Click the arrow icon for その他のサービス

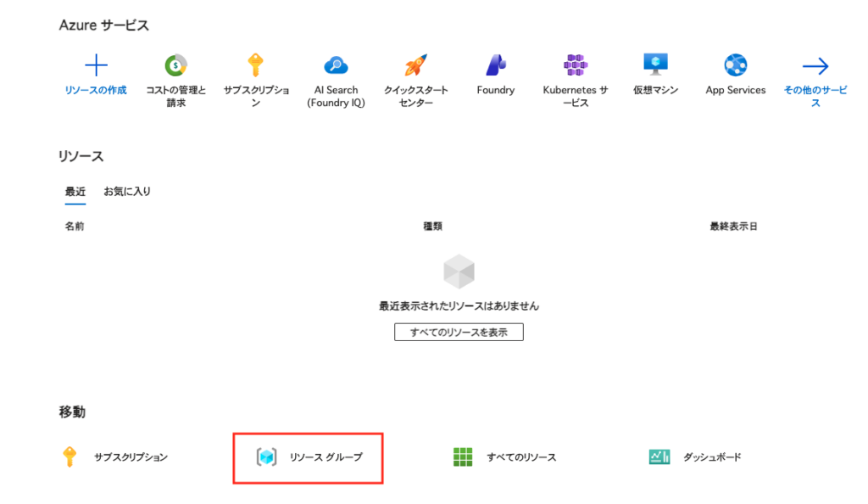click(x=815, y=66)
